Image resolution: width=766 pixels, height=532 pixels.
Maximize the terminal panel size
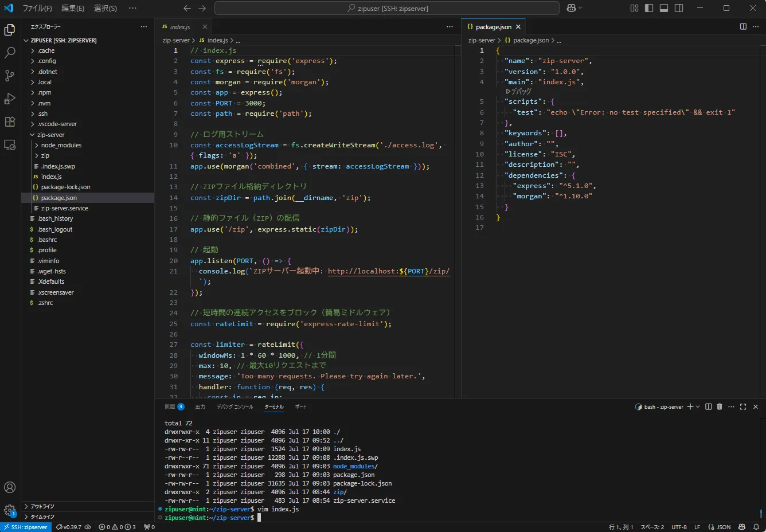click(743, 406)
